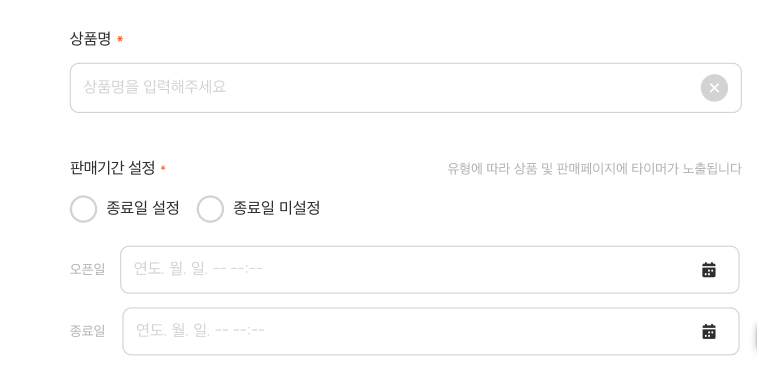Screen dimensions: 757x380
Task: Click the 종료일 설정 option label text
Action: click(x=143, y=208)
